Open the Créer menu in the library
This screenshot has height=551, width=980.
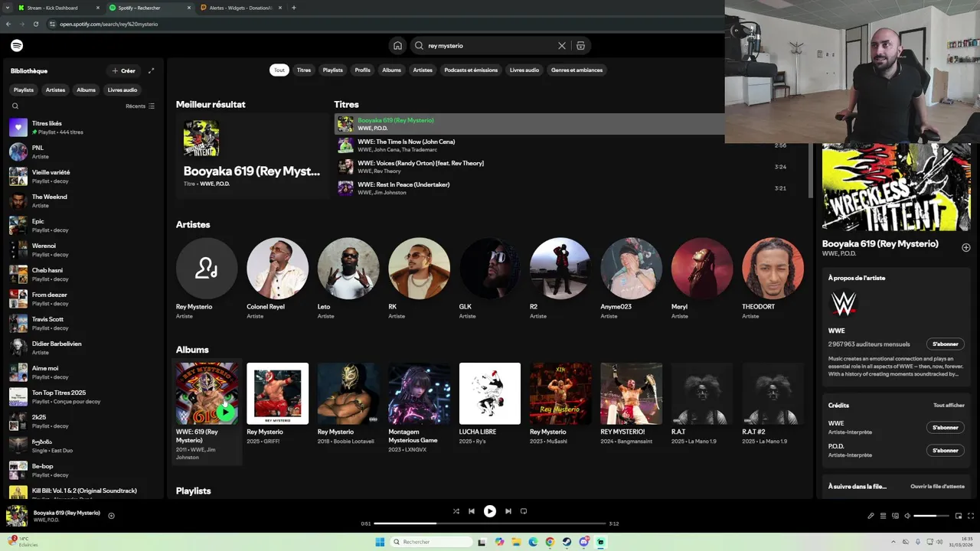point(123,70)
